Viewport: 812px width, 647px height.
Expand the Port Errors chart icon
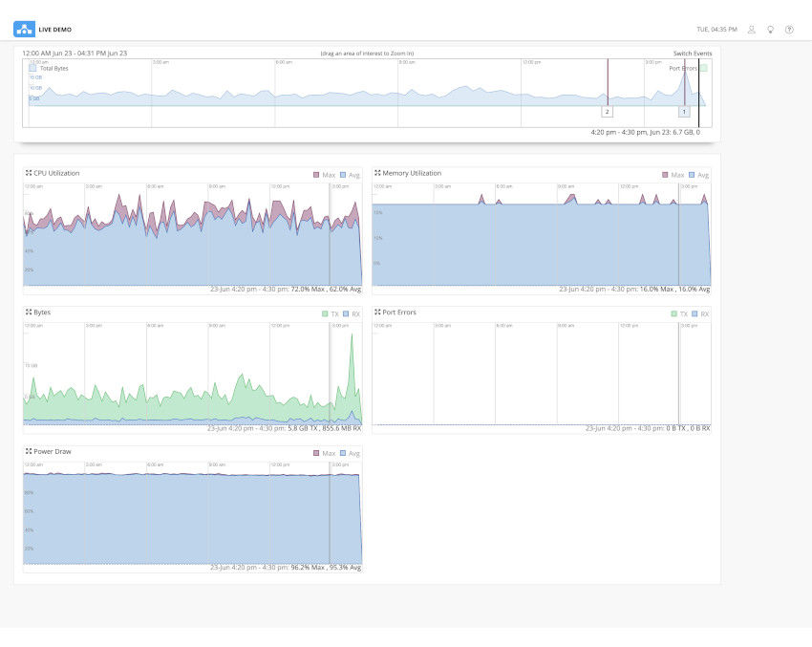coord(375,313)
